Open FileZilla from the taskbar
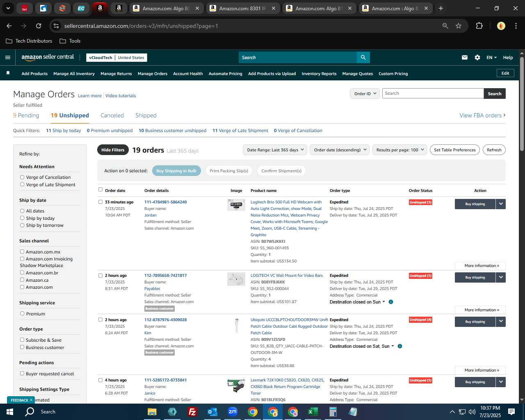 pos(192,412)
